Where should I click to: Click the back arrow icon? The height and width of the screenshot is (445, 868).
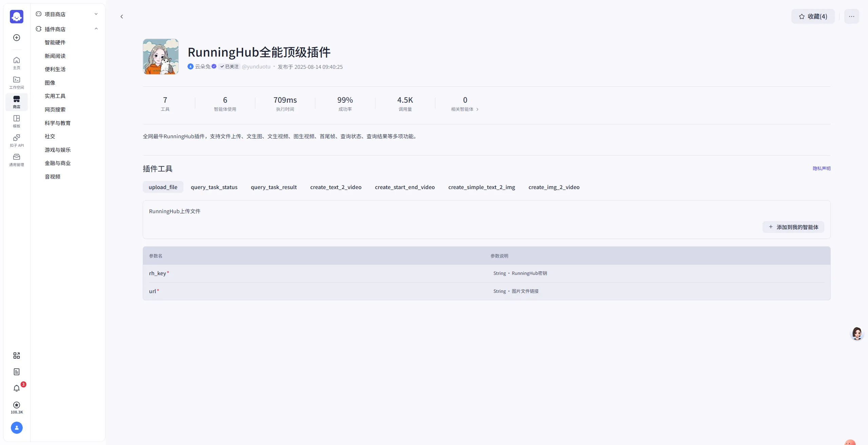click(122, 17)
